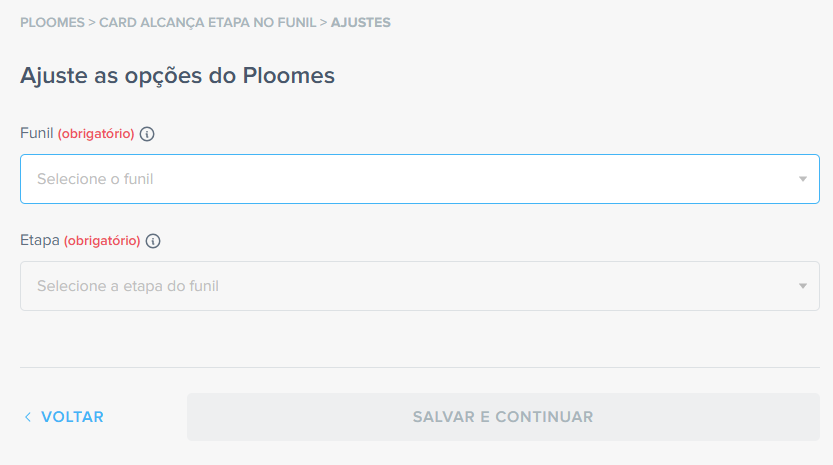Select the AJUSTES breadcrumb item
Viewport: 833px width, 465px height.
point(360,22)
